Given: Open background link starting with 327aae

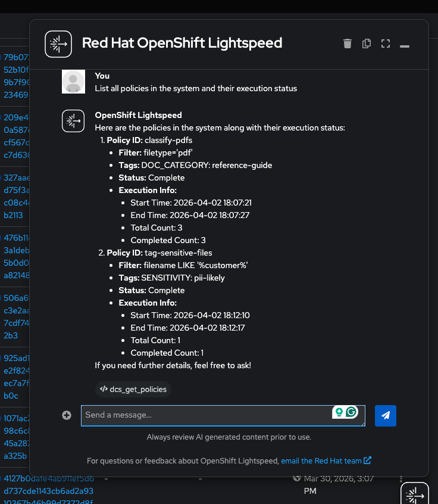Looking at the screenshot, I should (x=16, y=196).
